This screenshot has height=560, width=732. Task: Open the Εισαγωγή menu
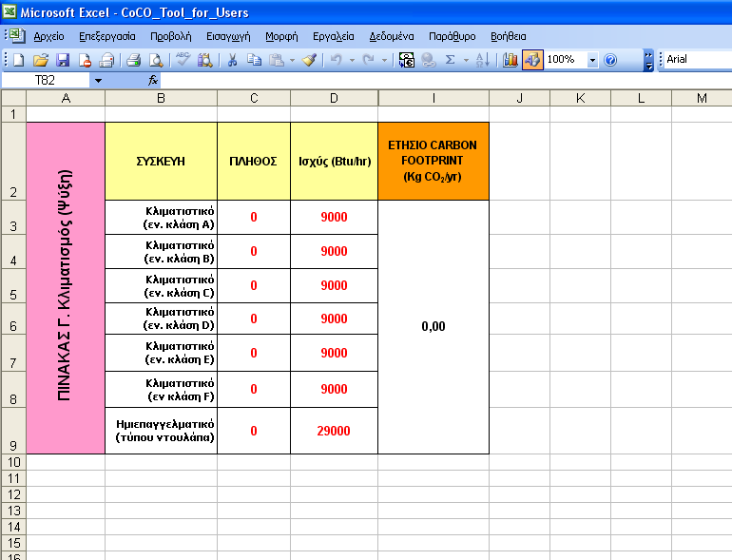coord(228,36)
